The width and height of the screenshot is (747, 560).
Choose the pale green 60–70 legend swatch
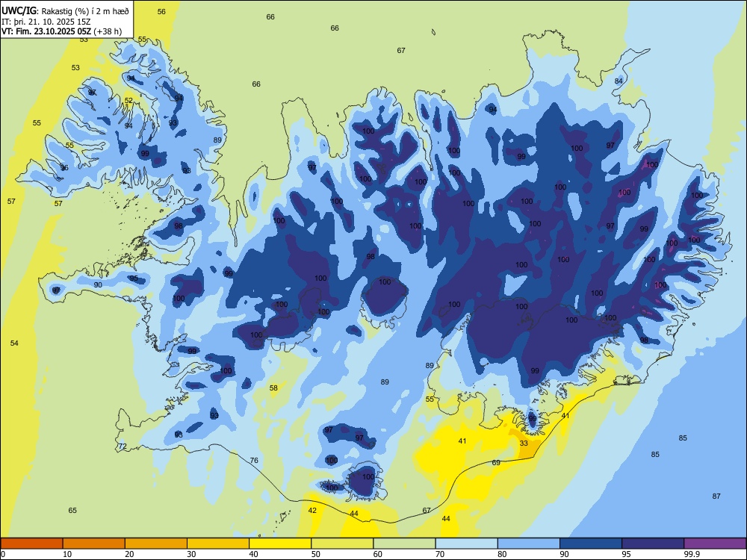coord(404,544)
